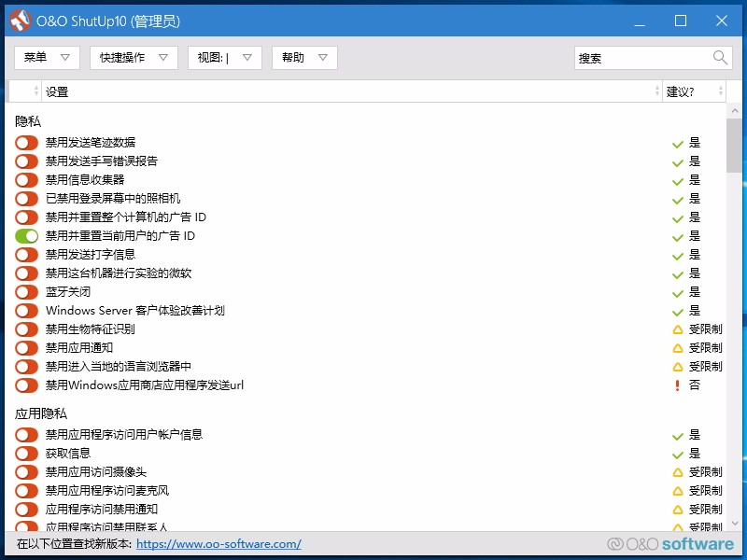Viewport: 747px width, 560px height.
Task: Open the 视图 dropdown
Action: [x=225, y=58]
